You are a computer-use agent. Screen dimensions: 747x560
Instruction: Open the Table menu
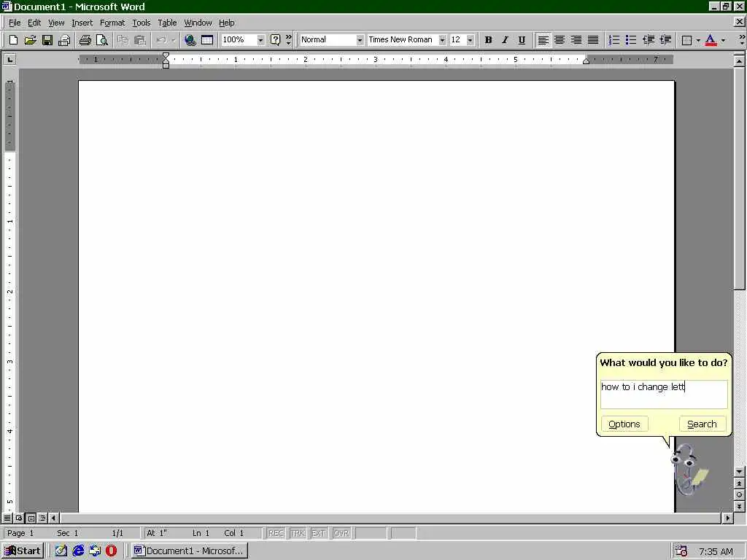(x=167, y=23)
